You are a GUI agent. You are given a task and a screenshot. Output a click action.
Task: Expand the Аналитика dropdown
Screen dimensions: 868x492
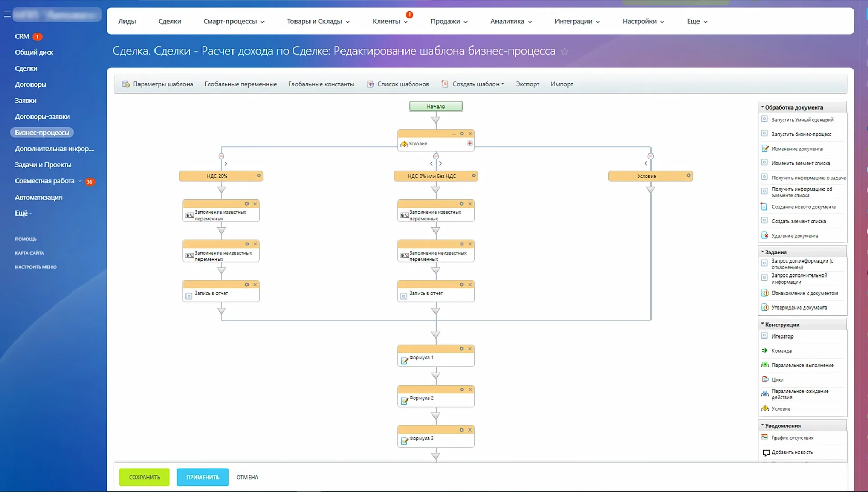530,22
